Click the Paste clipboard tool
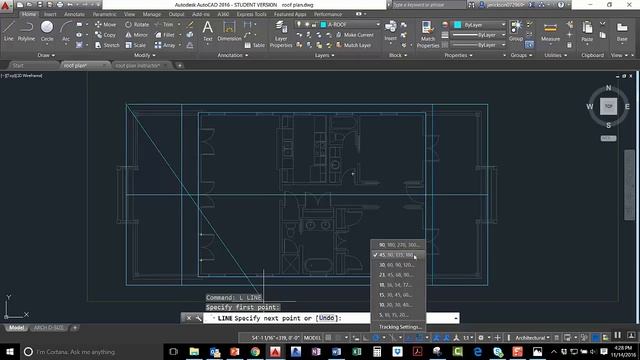 587,31
